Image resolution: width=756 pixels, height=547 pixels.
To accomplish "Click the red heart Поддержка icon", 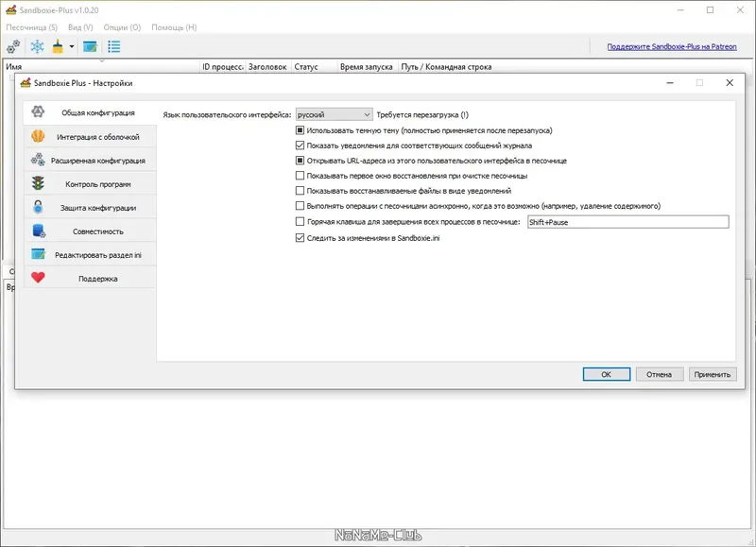I will [x=38, y=278].
